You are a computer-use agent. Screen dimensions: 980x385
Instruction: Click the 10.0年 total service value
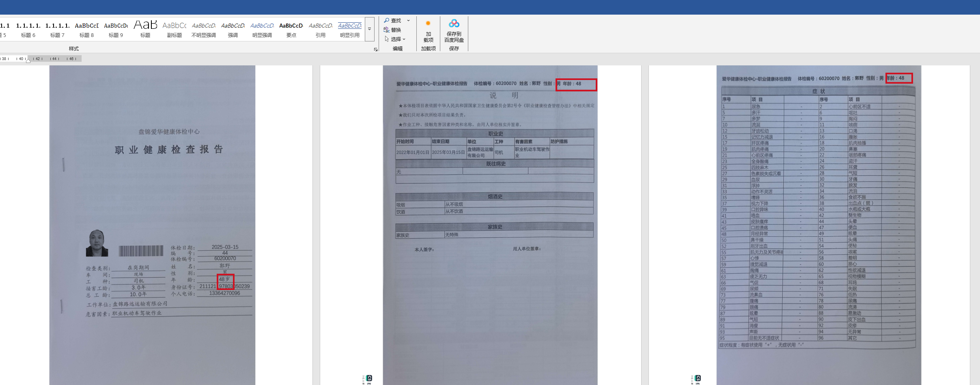138,294
